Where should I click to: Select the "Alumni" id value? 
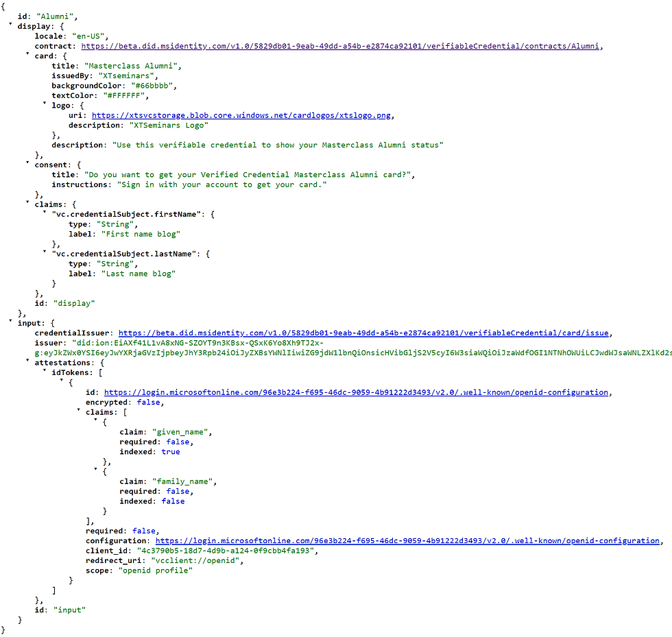(55, 16)
